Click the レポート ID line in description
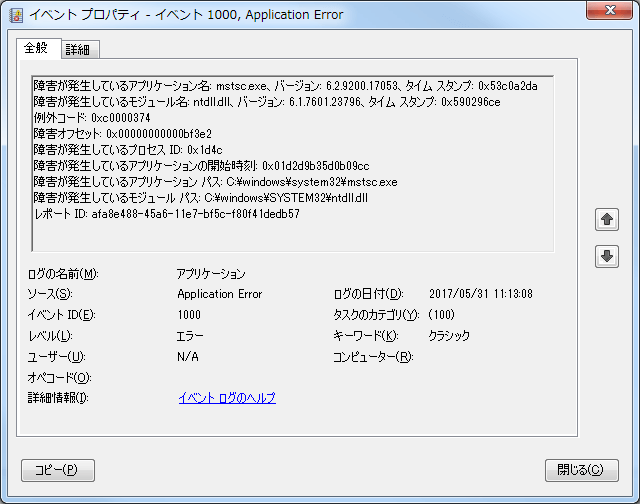 (x=166, y=214)
